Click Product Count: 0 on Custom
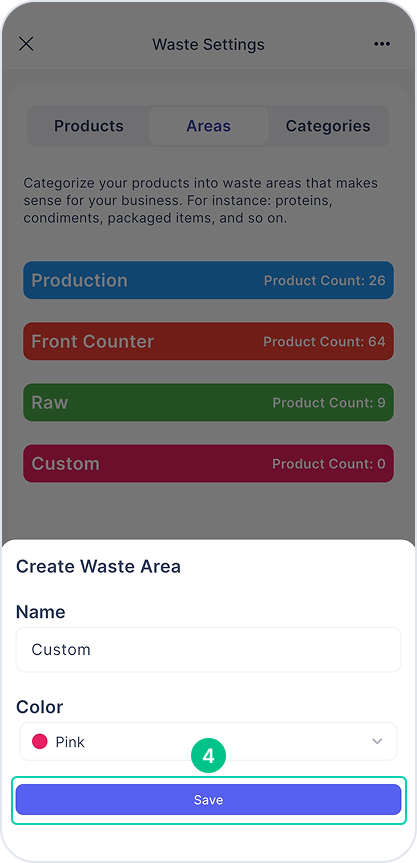Screen dimensions: 417x863 [329, 463]
